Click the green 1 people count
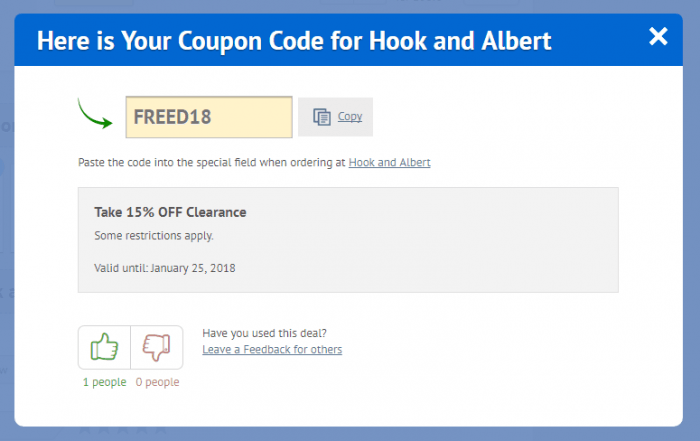The width and height of the screenshot is (700, 441). point(104,382)
